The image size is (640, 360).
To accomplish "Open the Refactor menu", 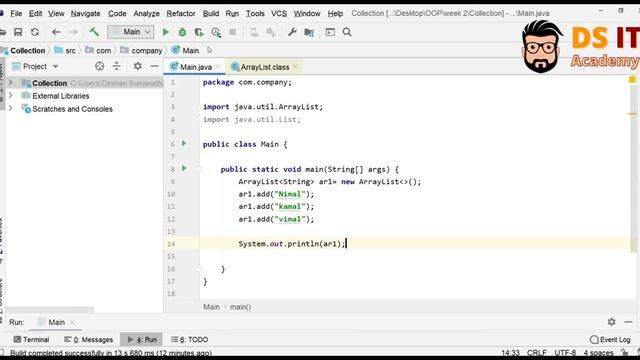I will pos(181,13).
